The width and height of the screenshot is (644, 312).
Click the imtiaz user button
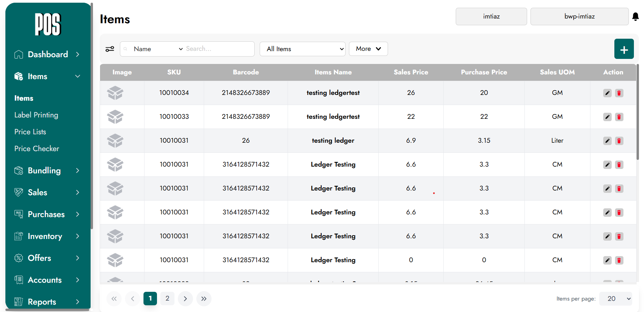click(491, 16)
